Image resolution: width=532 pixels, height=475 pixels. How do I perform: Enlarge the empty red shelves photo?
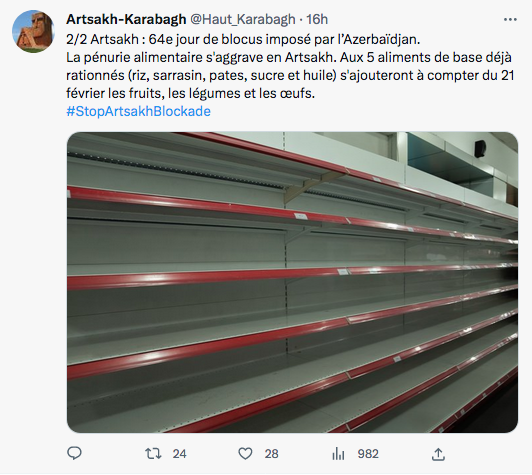[x=292, y=282]
